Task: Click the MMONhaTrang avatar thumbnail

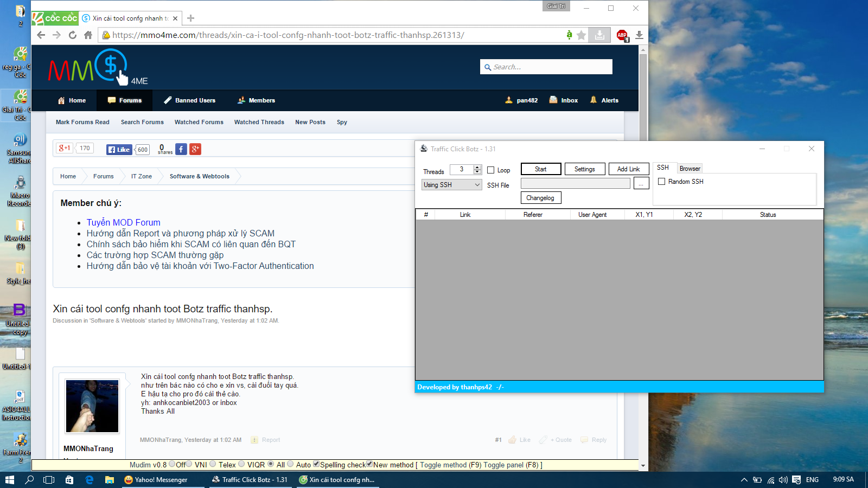Action: click(x=92, y=406)
